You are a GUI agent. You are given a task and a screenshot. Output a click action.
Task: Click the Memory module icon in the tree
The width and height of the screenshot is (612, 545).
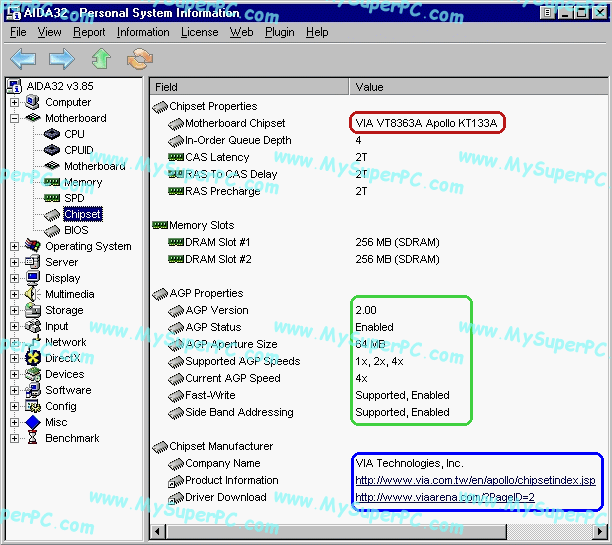[52, 182]
